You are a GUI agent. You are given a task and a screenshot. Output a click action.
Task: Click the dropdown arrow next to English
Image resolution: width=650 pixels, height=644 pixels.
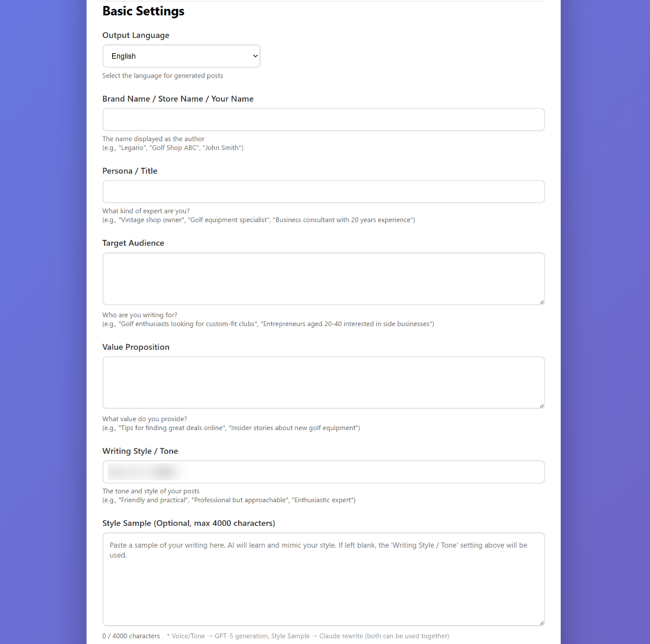tap(254, 56)
